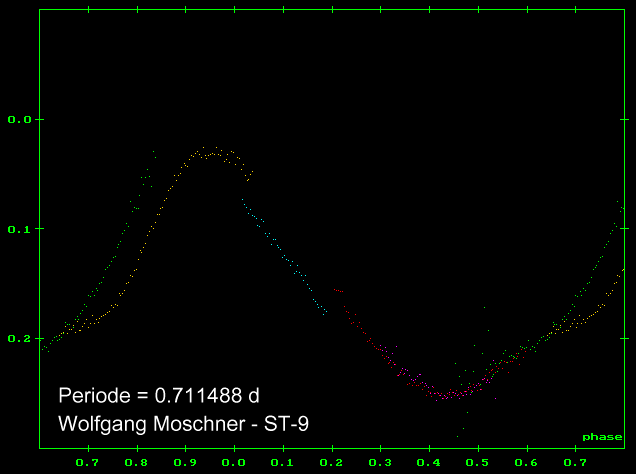Viewport: 636px width, 474px height.
Task: Click the 0.3 phase label on the x-axis
Action: tap(380, 464)
